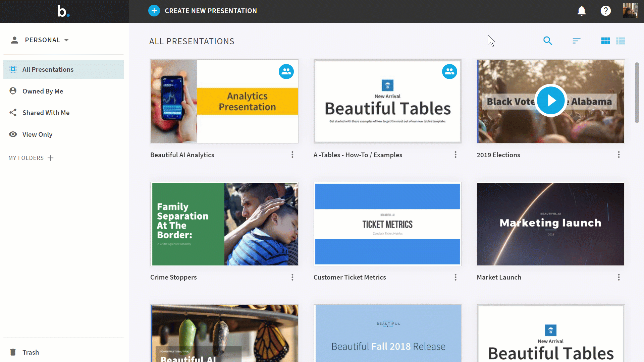
Task: Click the Beautiful AI Analytics title
Action: coord(182,155)
